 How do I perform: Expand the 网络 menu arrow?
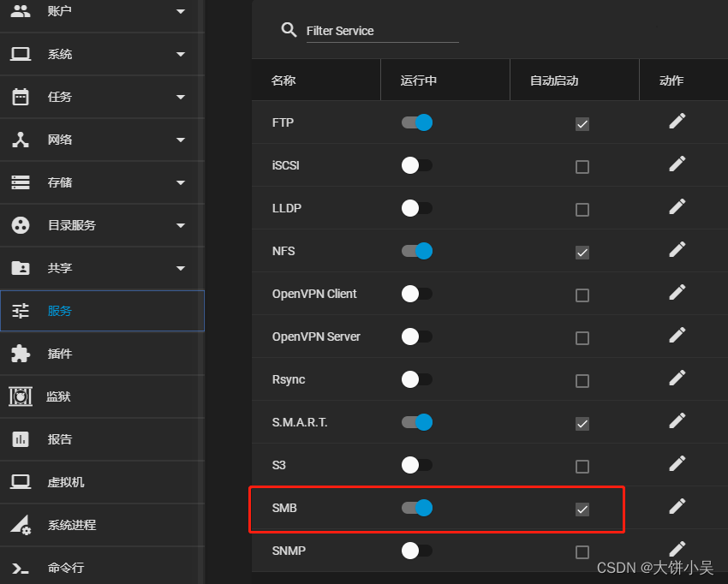click(181, 140)
